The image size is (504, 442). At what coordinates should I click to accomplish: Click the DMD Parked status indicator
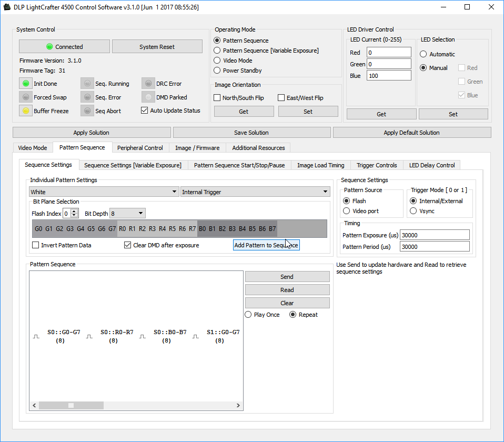pos(148,97)
